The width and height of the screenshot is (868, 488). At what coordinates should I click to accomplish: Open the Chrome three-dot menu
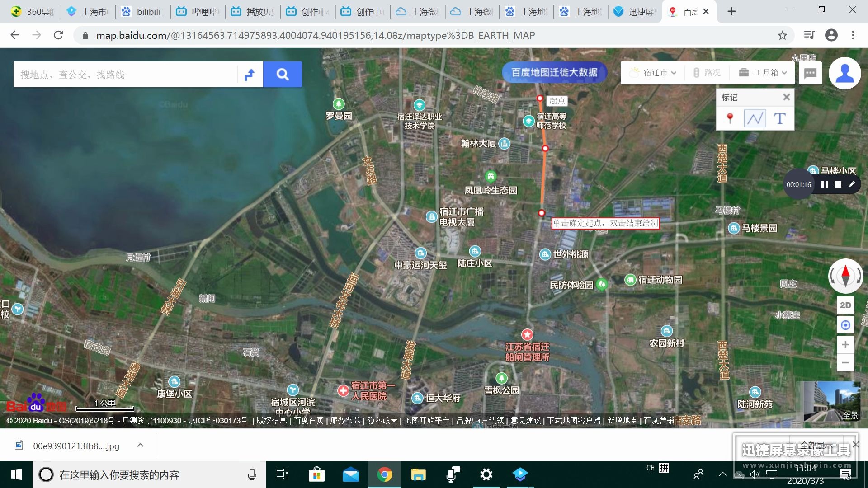coord(853,35)
